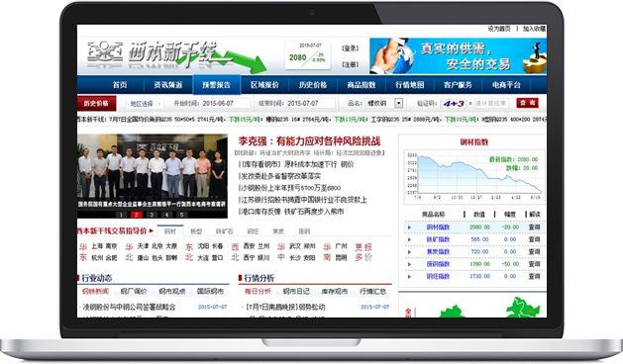Select carousel slide number 4

(x=166, y=215)
